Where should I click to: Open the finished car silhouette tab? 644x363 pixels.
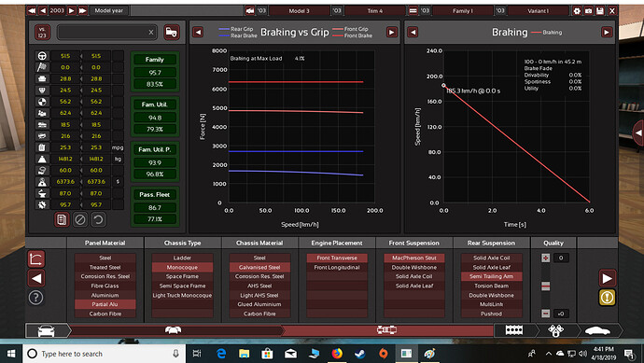(x=597, y=330)
